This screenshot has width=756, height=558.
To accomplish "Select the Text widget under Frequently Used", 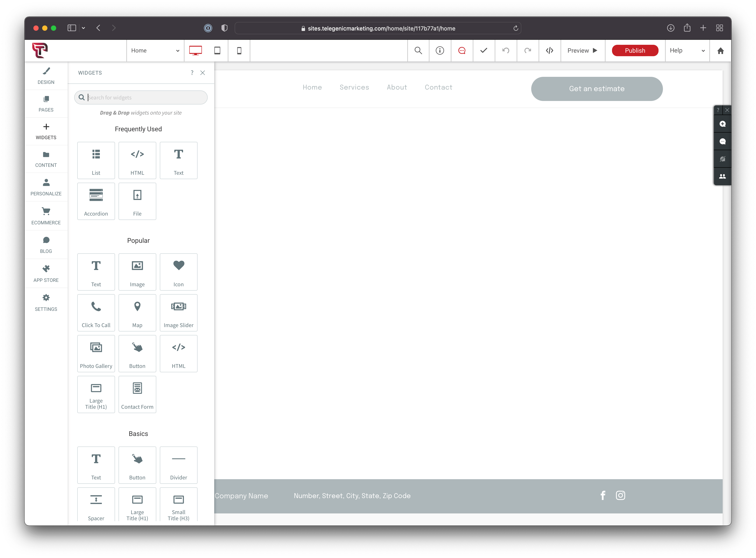I will point(178,160).
